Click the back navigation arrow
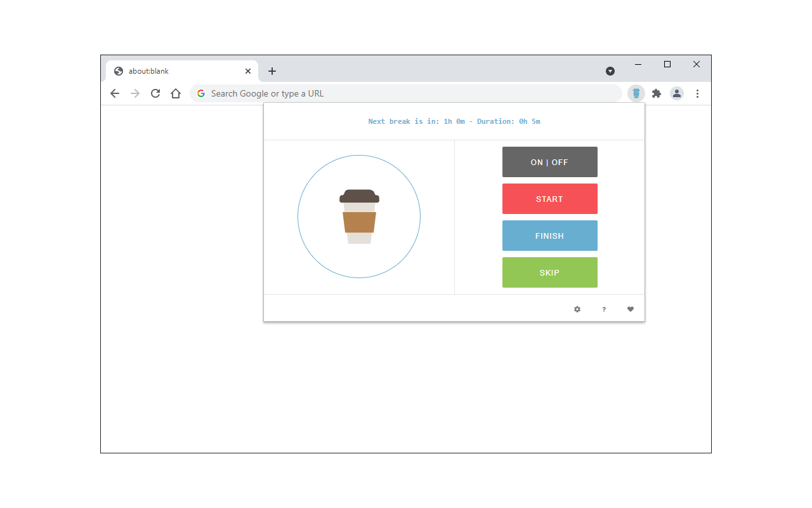This screenshot has height=508, width=812. tap(115, 93)
